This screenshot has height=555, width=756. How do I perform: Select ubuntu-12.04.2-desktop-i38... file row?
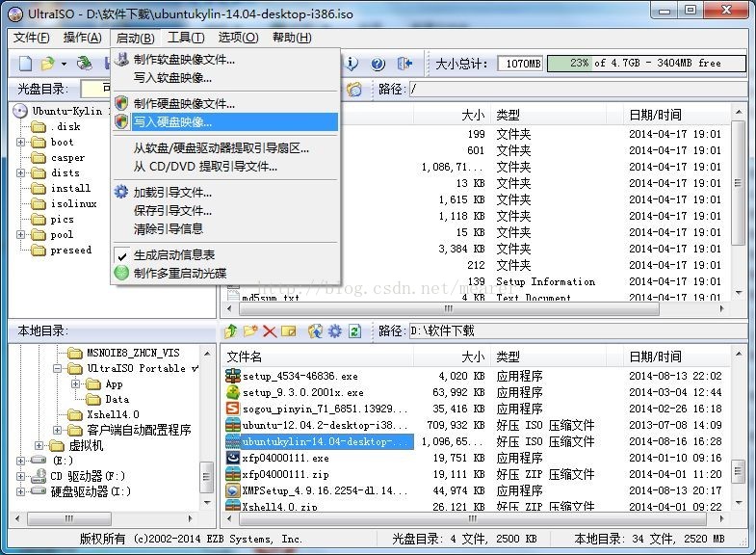pyautogui.click(x=475, y=425)
